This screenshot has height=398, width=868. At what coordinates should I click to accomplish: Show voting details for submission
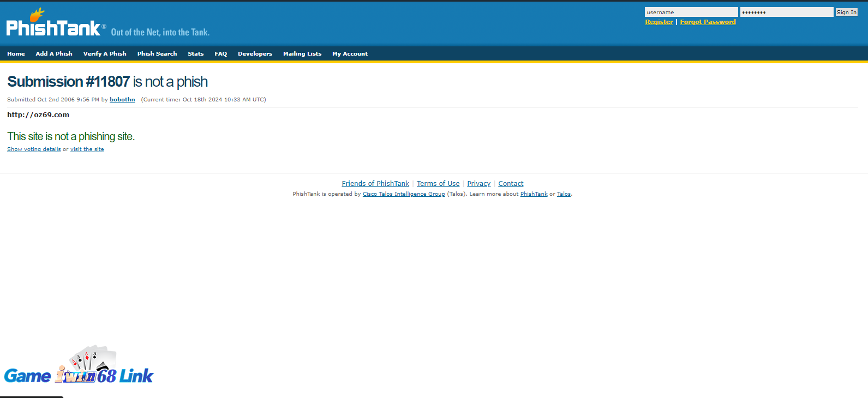[x=34, y=149]
